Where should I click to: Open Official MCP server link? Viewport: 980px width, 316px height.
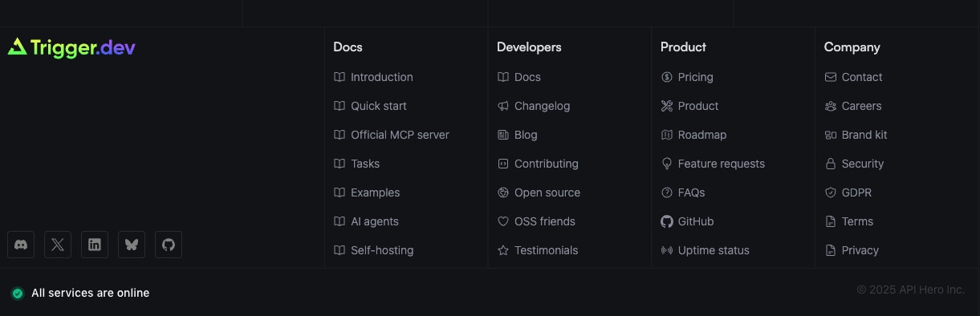(x=400, y=135)
